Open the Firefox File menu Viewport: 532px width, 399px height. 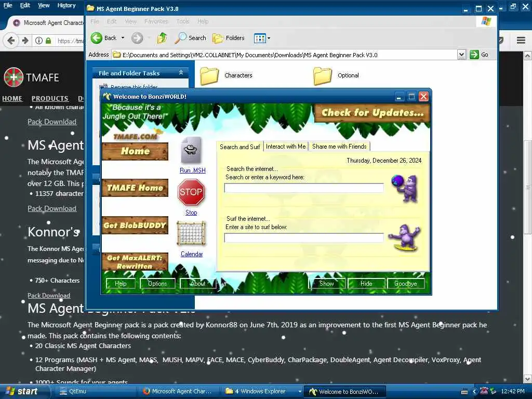coord(7,5)
